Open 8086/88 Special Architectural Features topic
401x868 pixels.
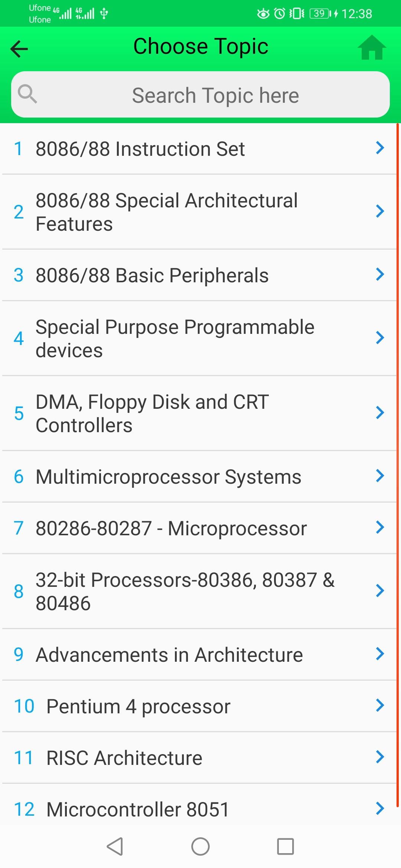(x=167, y=212)
